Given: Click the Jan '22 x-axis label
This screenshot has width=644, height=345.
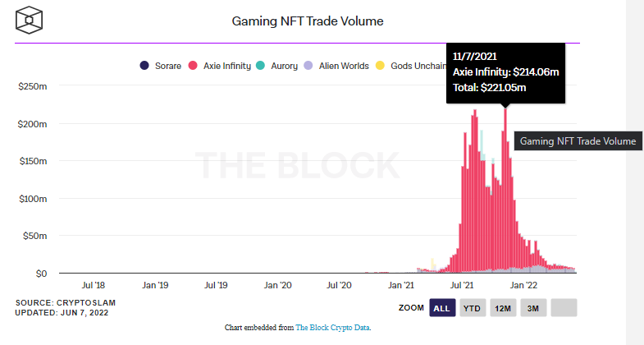Looking at the screenshot, I should 523,285.
